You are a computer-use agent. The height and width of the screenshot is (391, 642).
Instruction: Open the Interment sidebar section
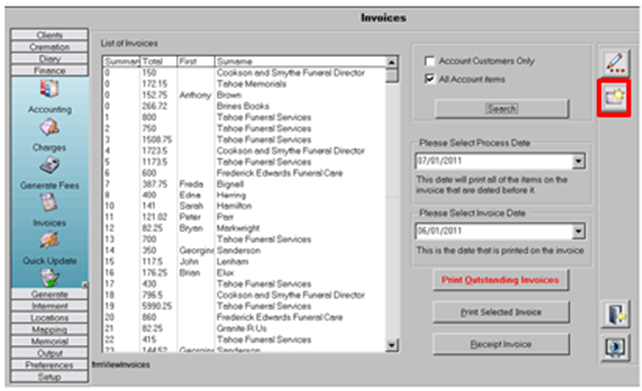pyautogui.click(x=49, y=306)
